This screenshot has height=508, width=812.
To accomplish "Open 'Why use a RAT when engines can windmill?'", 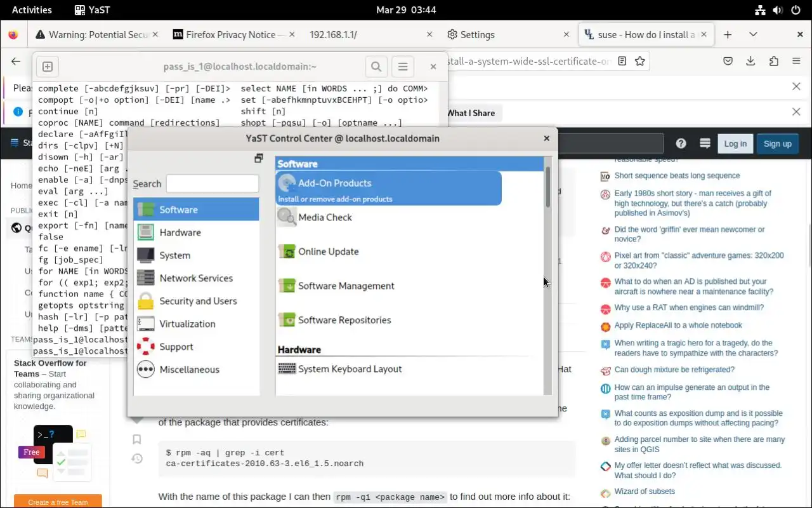I will click(689, 308).
